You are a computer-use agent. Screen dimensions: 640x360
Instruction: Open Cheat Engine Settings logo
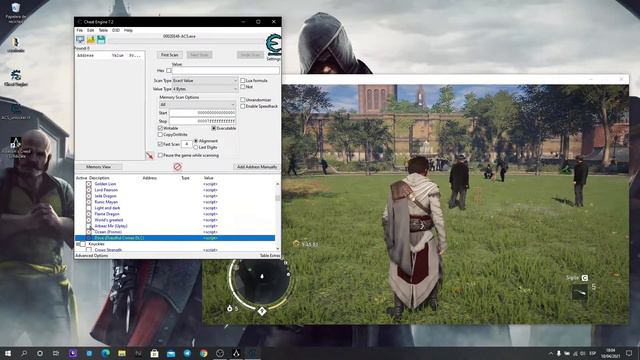[x=273, y=45]
